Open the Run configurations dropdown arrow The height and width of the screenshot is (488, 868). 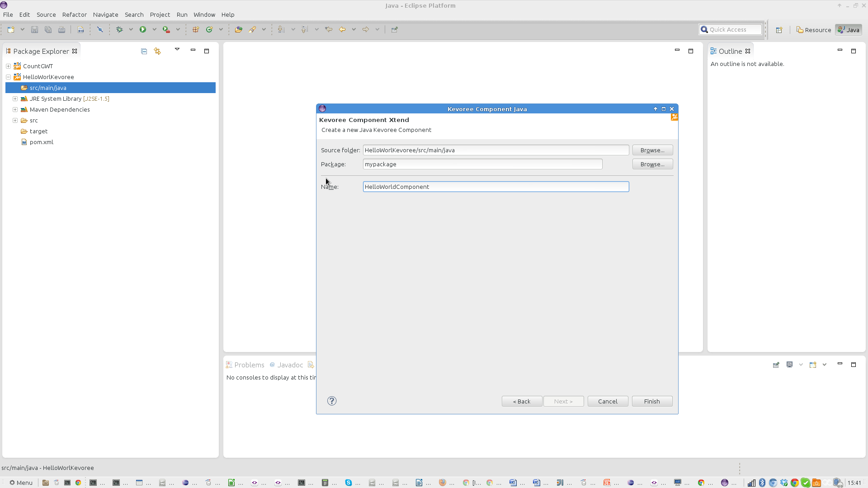coord(154,29)
